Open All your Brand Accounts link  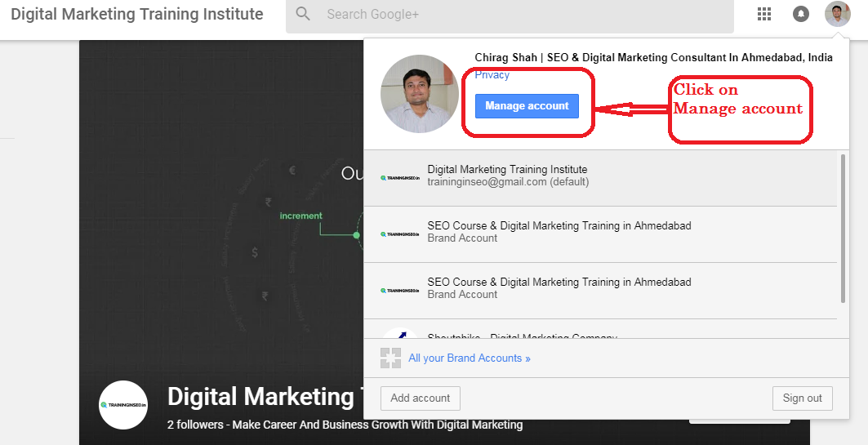[469, 358]
